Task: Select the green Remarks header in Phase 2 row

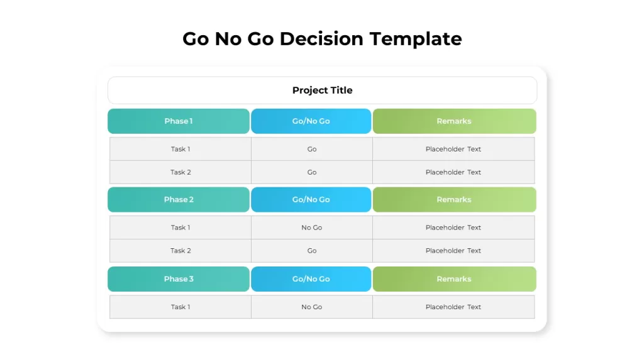Action: [x=454, y=199]
